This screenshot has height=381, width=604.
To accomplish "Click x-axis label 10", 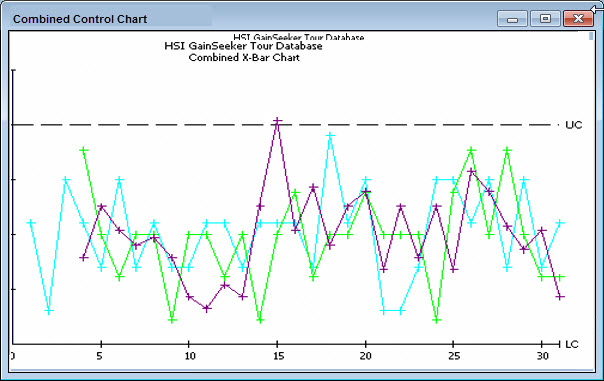I will pos(190,356).
